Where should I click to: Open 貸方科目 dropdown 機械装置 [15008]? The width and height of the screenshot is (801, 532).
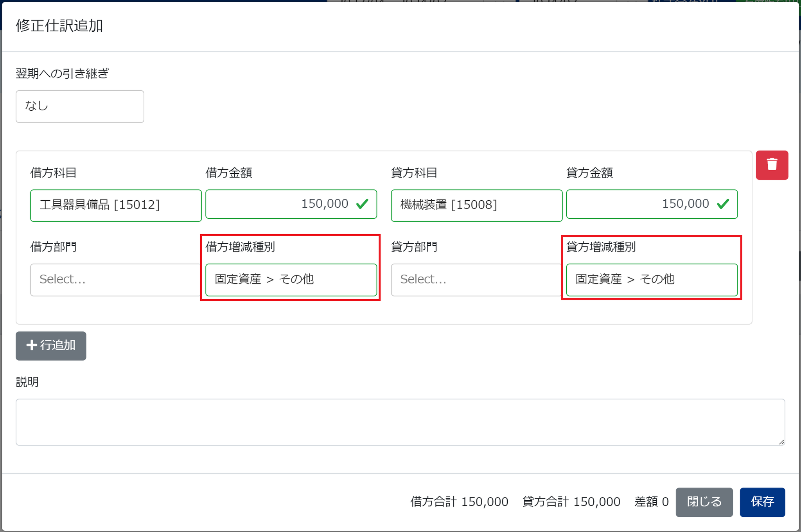(x=476, y=205)
